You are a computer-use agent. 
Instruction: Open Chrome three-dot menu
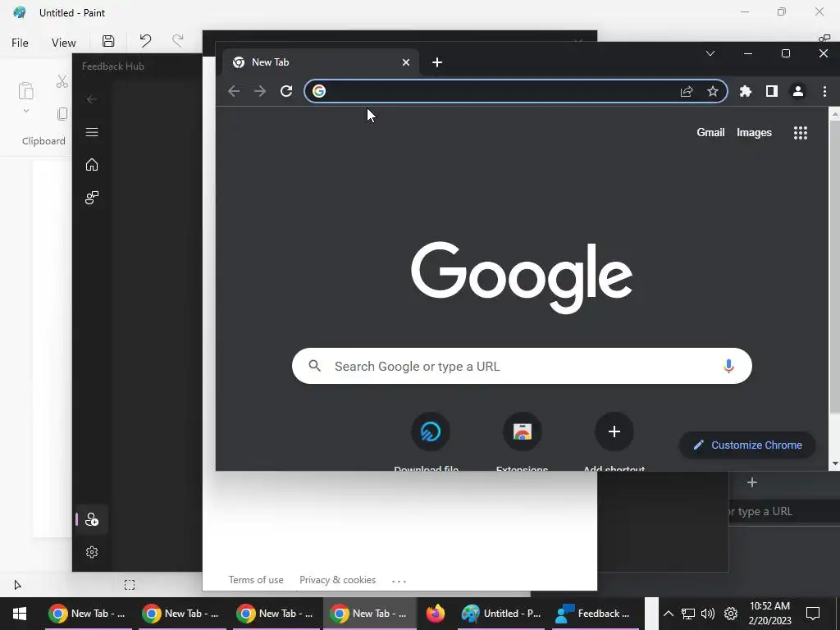click(x=824, y=92)
